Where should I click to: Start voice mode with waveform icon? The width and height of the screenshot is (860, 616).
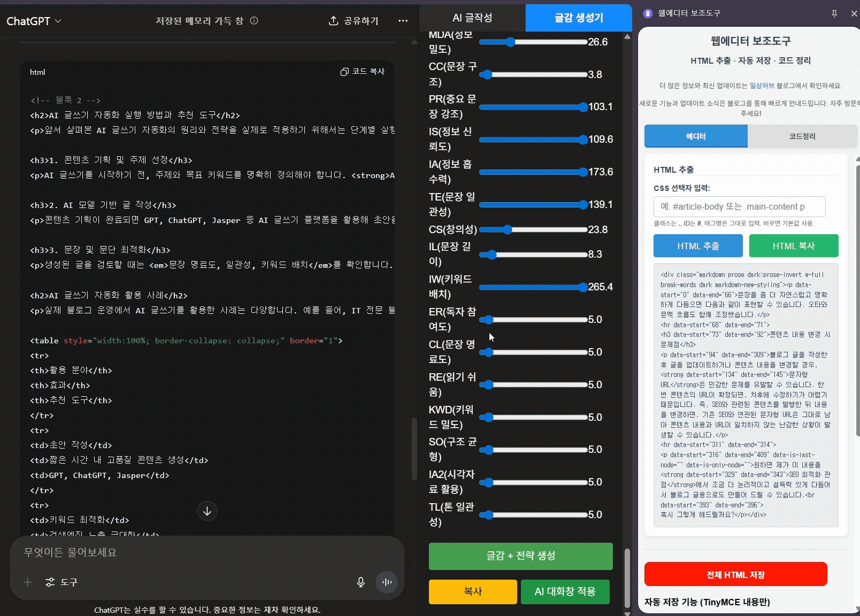click(x=387, y=582)
